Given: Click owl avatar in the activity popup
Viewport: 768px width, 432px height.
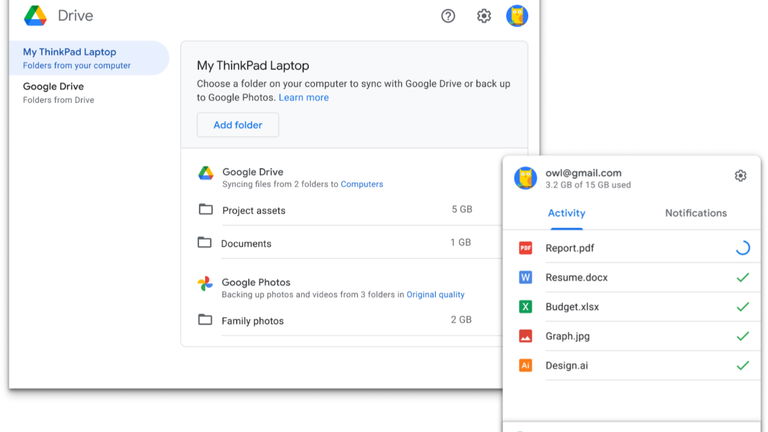Looking at the screenshot, I should [525, 178].
